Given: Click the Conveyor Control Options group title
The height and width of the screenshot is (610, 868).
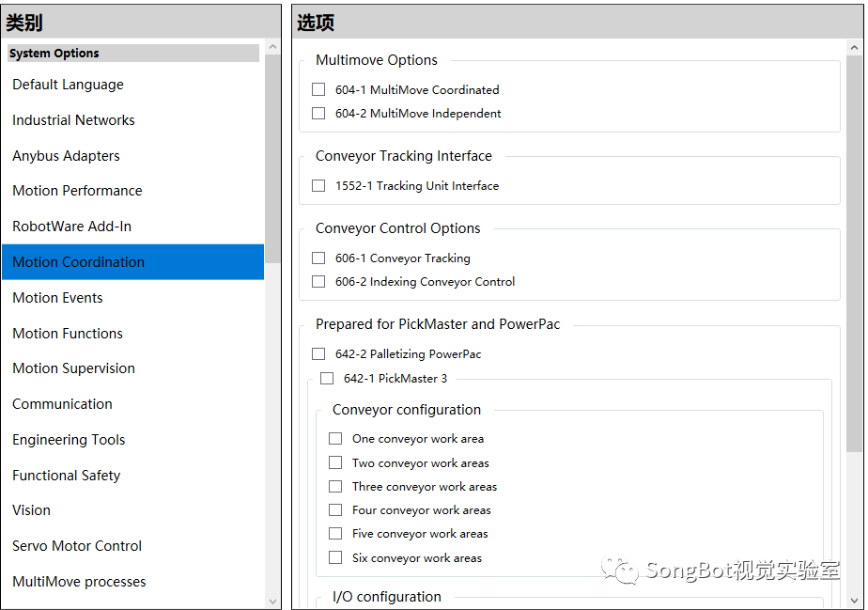Looking at the screenshot, I should coord(398,228).
